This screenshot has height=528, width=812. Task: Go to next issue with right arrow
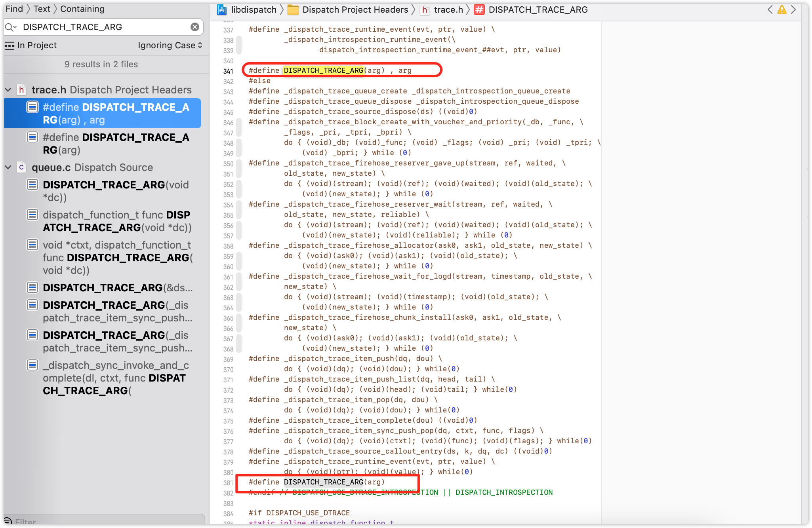(793, 9)
